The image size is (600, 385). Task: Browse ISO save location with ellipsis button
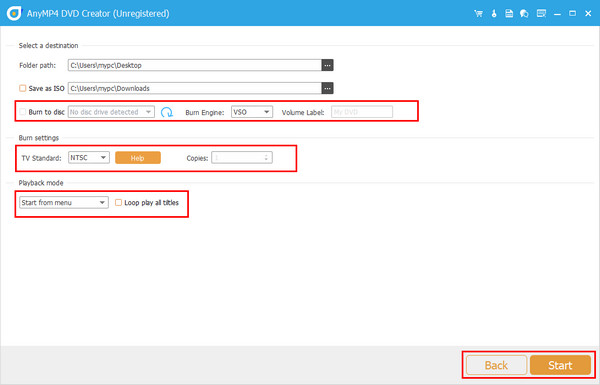coord(327,88)
